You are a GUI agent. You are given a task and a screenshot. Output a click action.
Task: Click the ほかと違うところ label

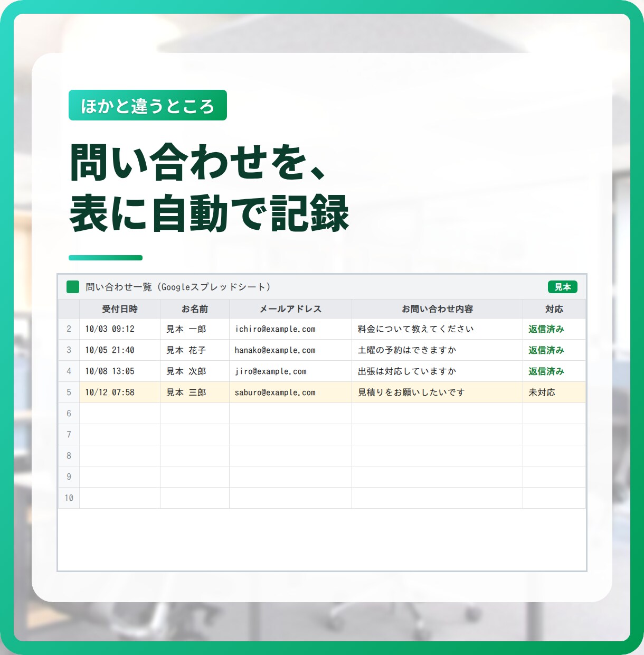148,105
